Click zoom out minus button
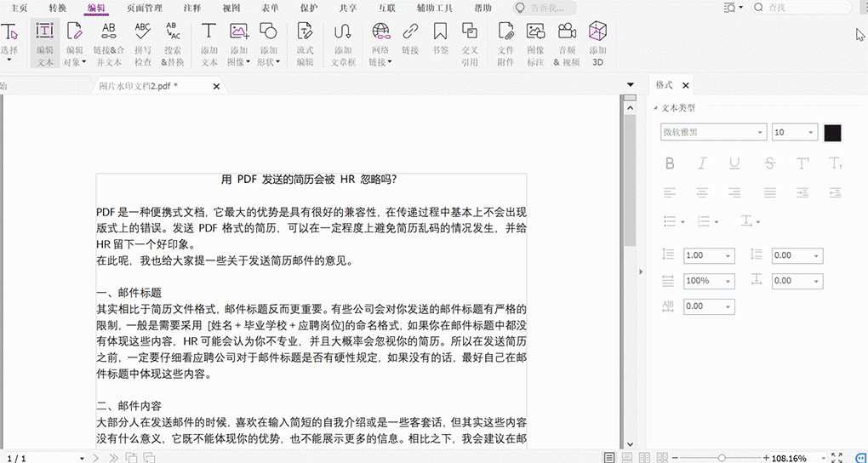 point(674,458)
